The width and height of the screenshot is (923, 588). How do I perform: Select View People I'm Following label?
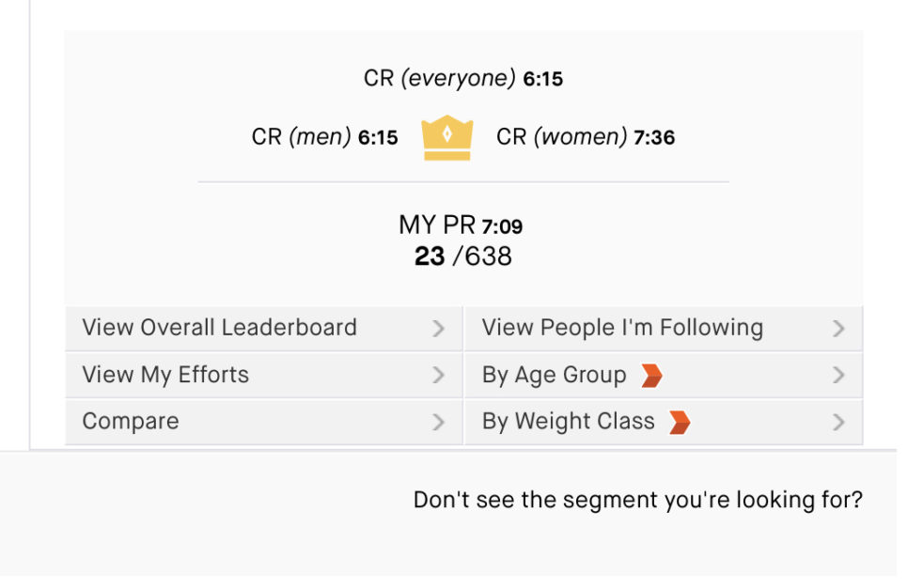click(x=622, y=328)
